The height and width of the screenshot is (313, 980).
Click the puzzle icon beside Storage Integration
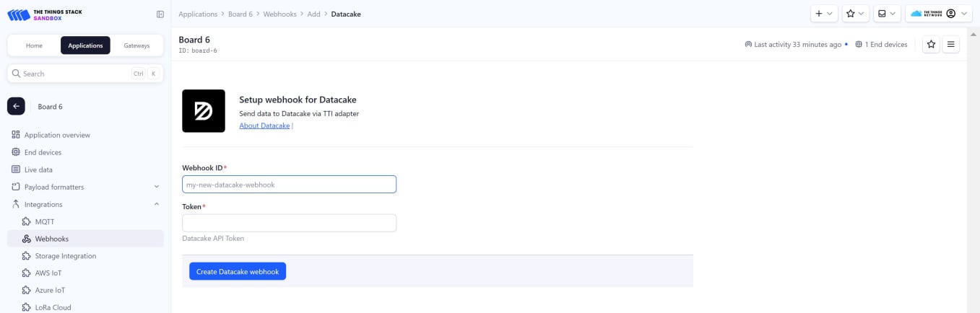pos(27,256)
